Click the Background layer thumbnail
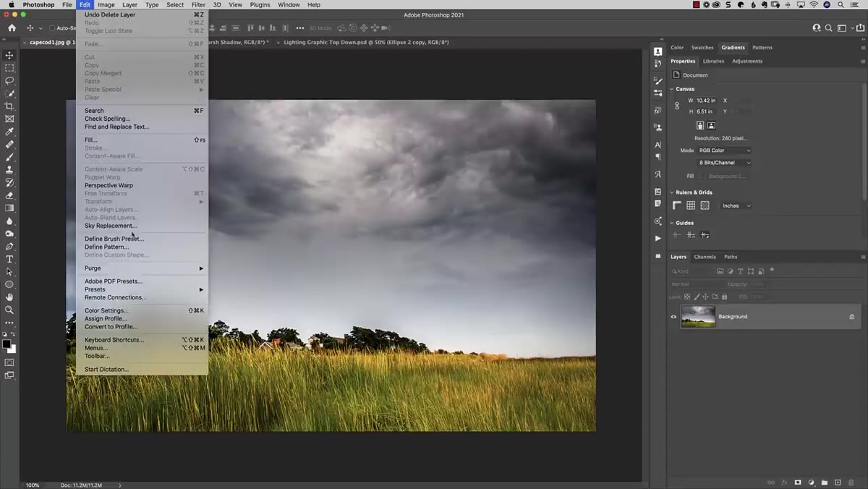 tap(698, 317)
